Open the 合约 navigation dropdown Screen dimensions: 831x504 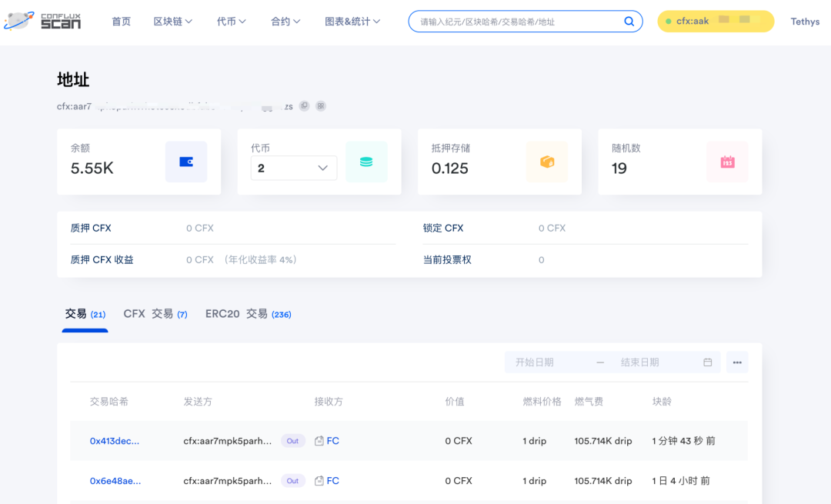pyautogui.click(x=285, y=22)
